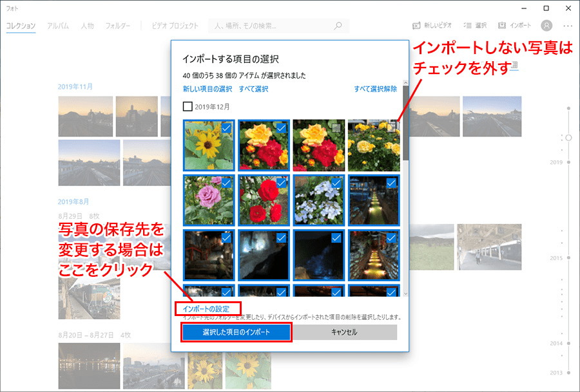
Task: Uncheck the sunflower photo checkbox
Action: 226,128
